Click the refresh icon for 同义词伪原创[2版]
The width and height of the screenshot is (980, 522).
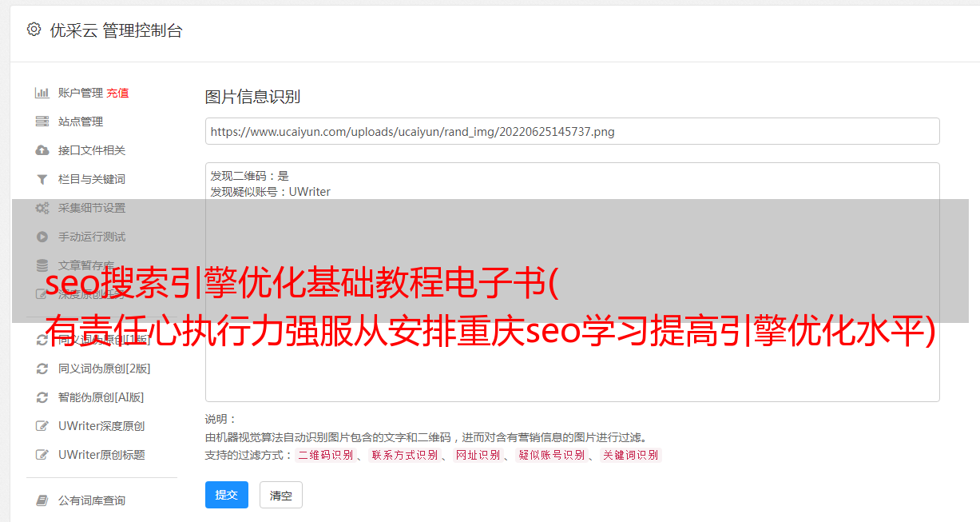pos(42,369)
